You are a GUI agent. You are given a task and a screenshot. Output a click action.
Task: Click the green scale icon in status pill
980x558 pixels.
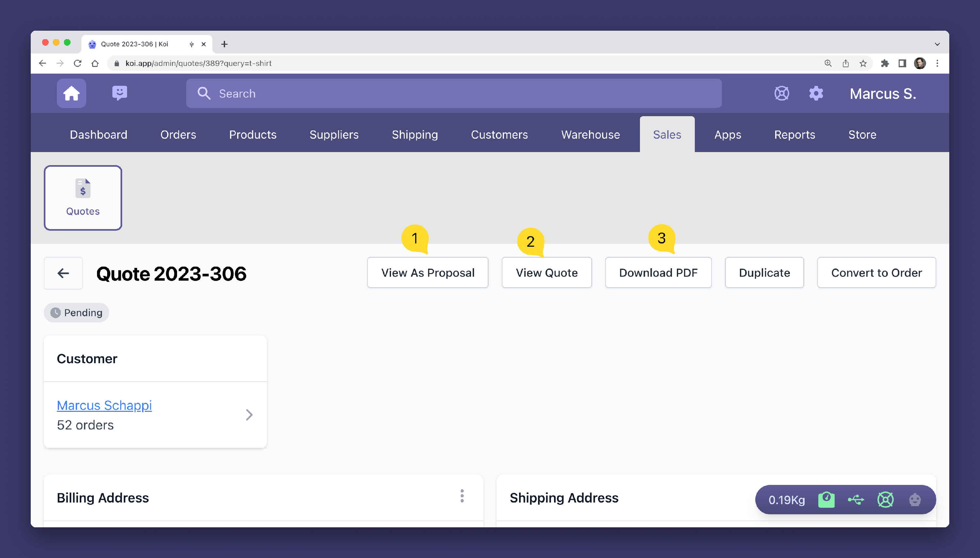(826, 499)
